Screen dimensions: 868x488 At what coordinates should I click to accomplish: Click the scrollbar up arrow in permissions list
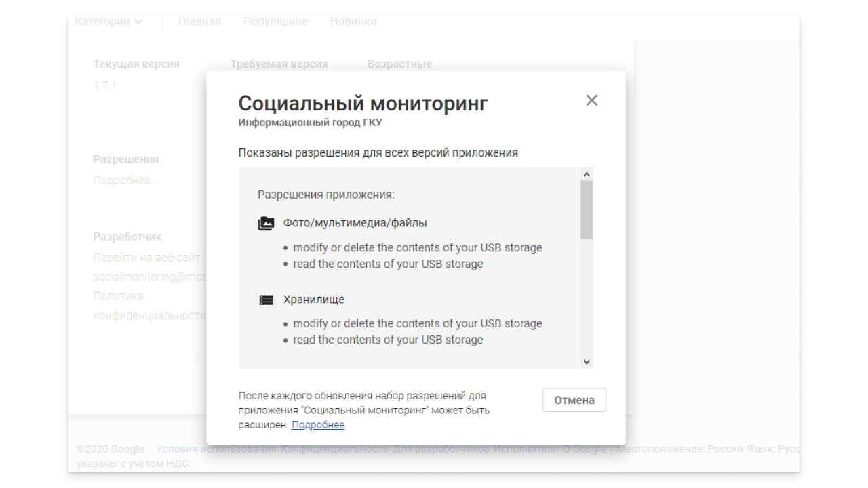[x=587, y=174]
